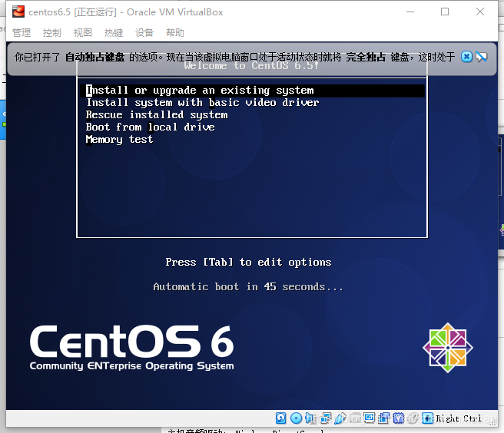Click the optical disc status icon
This screenshot has width=504, height=433.
tap(296, 418)
